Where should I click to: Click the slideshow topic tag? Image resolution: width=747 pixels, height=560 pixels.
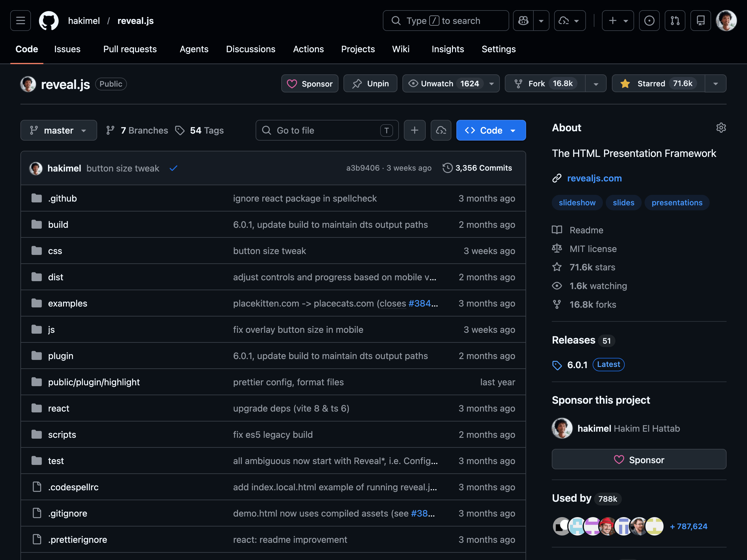pyautogui.click(x=577, y=202)
